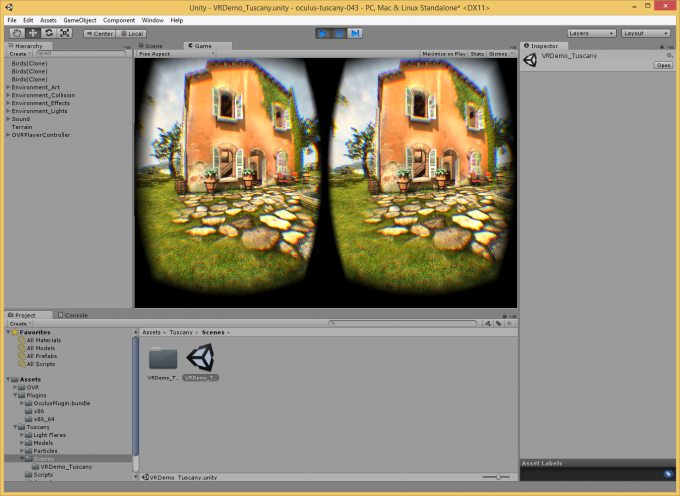Screen dimensions: 680x496
Task: Click the Open button in Inspector
Action: (x=663, y=65)
